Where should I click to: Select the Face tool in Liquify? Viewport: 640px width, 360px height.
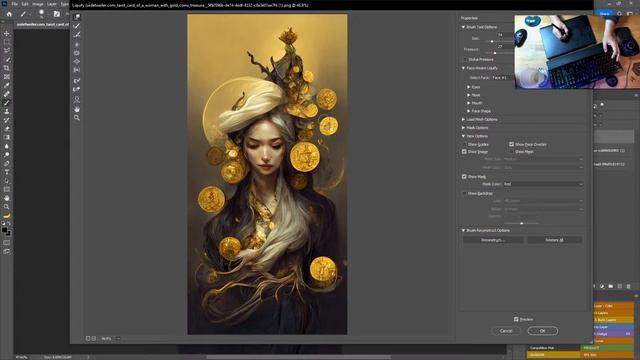pyautogui.click(x=77, y=99)
